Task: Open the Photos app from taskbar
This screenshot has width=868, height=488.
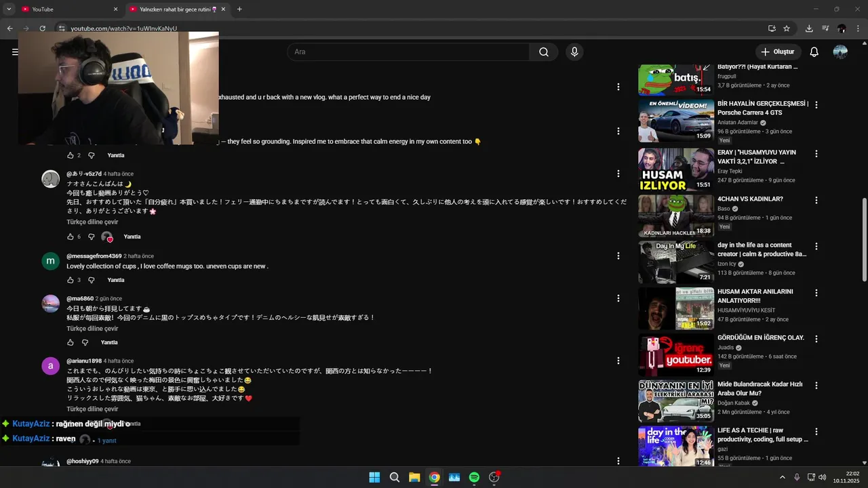Action: [454, 477]
